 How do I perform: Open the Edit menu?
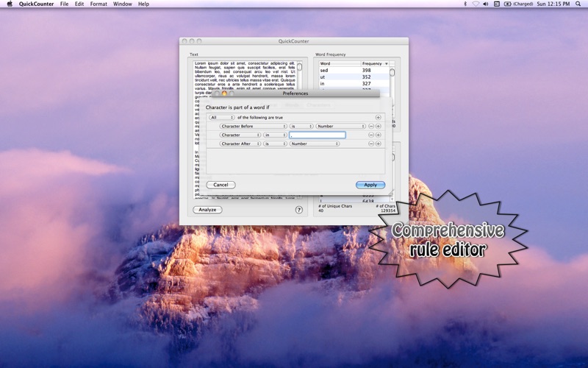tap(79, 4)
